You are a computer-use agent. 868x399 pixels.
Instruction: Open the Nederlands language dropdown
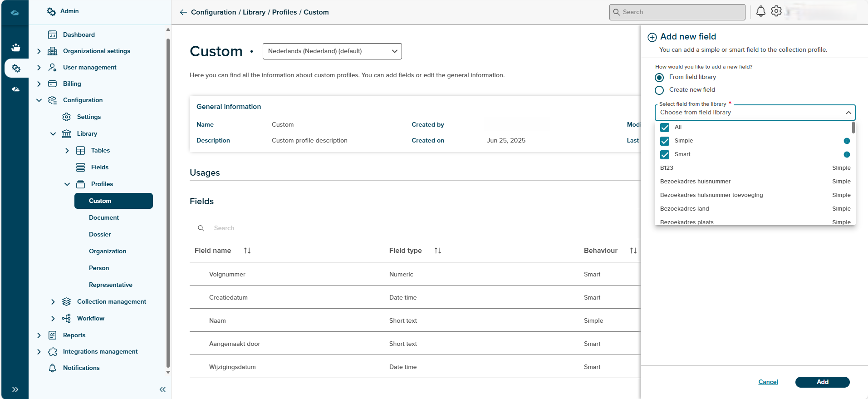point(332,51)
